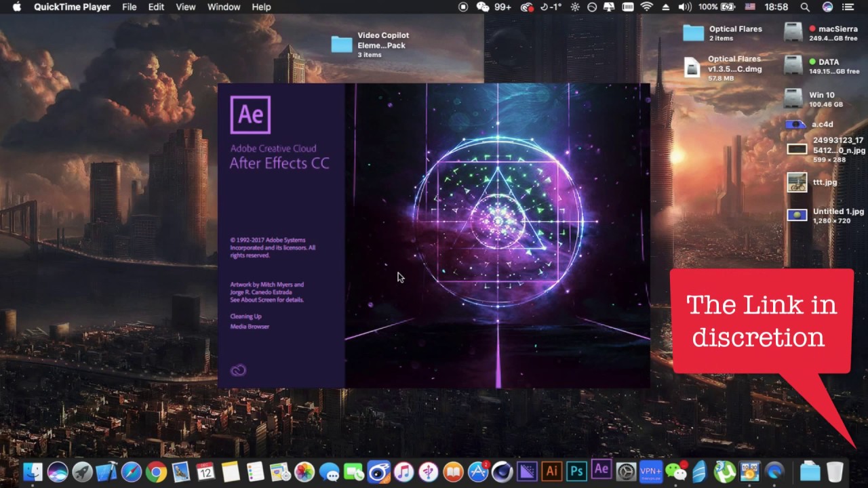Open battery status showing 100%
This screenshot has height=488, width=868.
click(717, 7)
